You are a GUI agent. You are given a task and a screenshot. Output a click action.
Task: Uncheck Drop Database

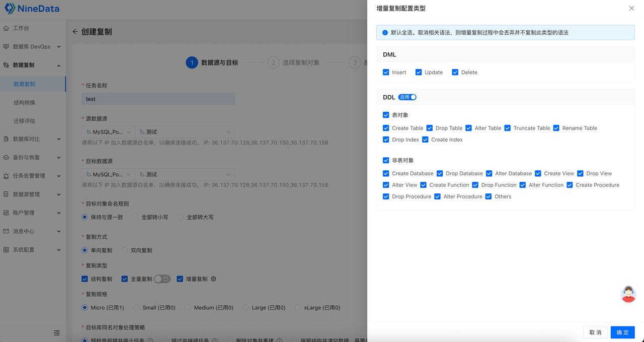pos(440,173)
